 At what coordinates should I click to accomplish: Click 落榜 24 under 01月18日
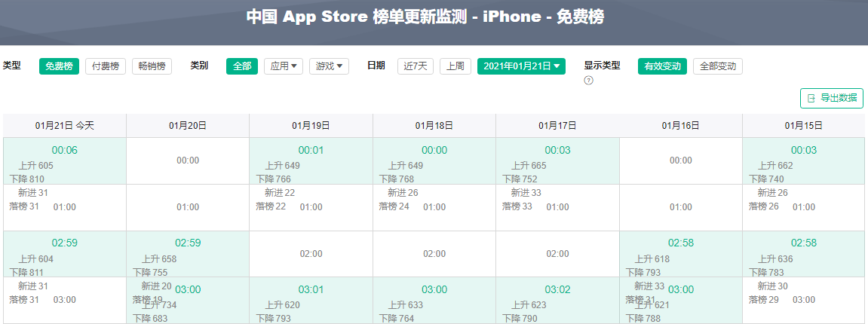(394, 206)
